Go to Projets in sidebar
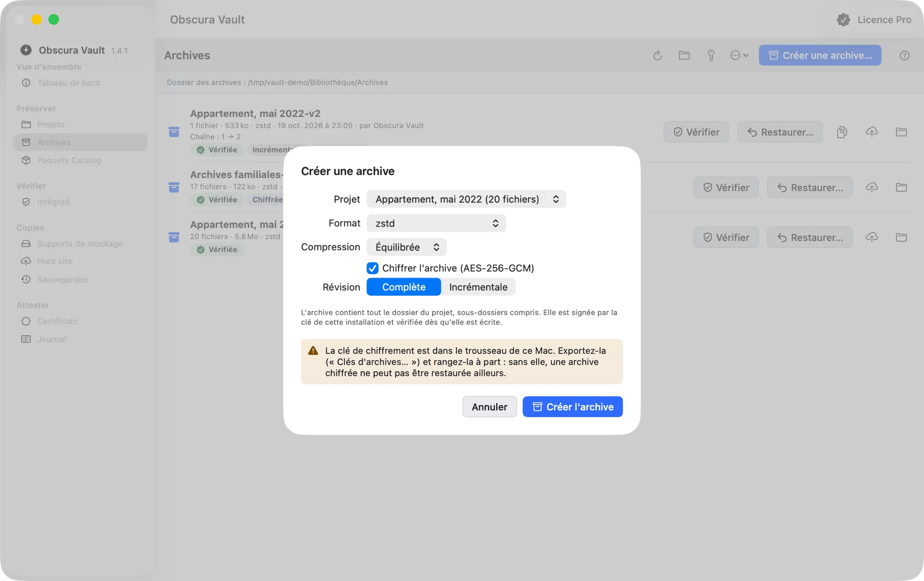The image size is (924, 581). (80, 125)
